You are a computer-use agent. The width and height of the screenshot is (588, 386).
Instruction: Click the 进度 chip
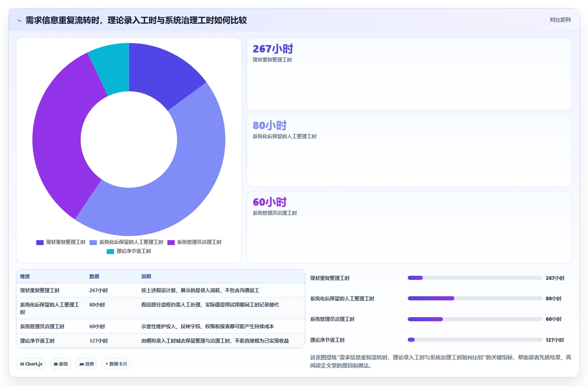[x=86, y=364]
